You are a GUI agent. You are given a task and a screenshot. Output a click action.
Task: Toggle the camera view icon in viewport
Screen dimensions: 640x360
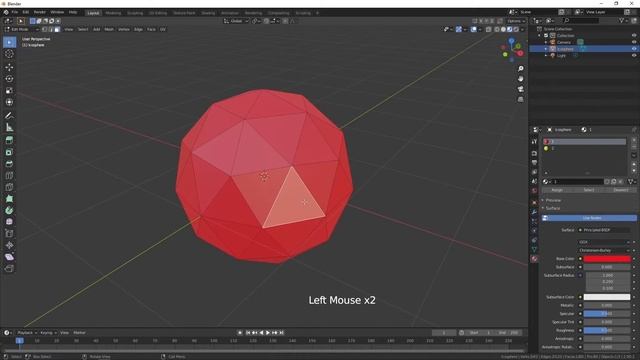click(x=520, y=89)
